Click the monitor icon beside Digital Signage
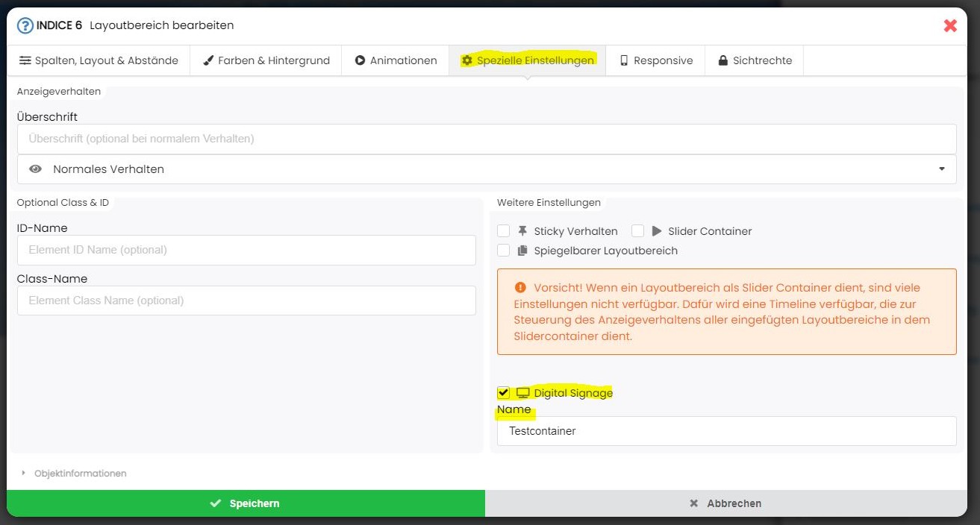 [522, 393]
